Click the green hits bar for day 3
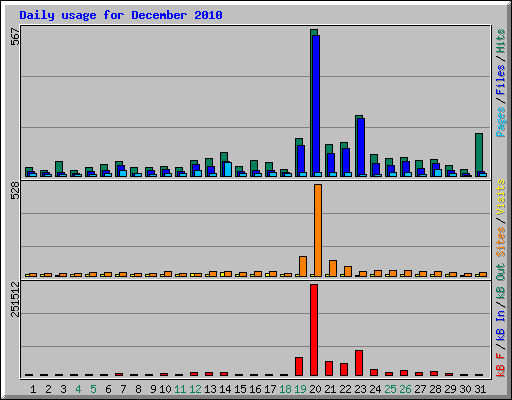The image size is (512, 400). pyautogui.click(x=59, y=167)
